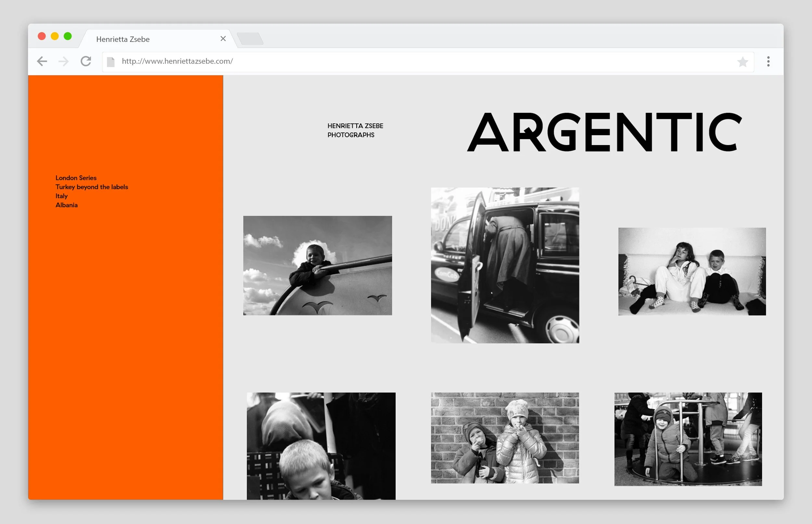Open the three-dot browser menu
This screenshot has height=524, width=812.
(768, 62)
